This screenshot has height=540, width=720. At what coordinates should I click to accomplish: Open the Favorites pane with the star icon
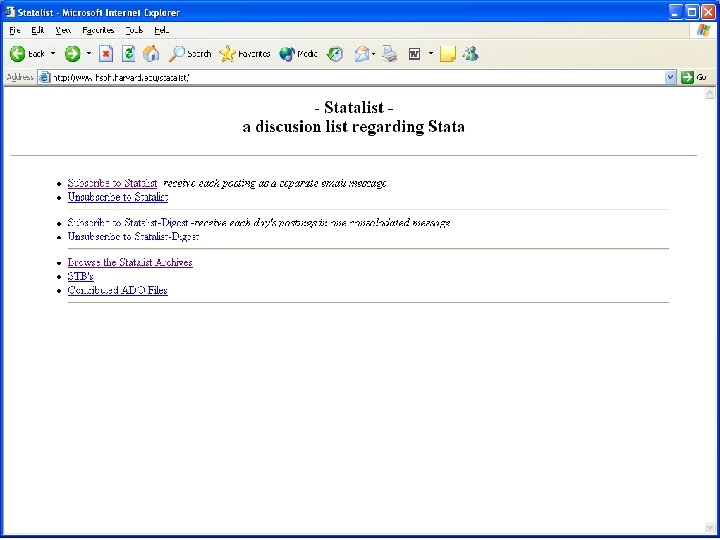(x=245, y=54)
